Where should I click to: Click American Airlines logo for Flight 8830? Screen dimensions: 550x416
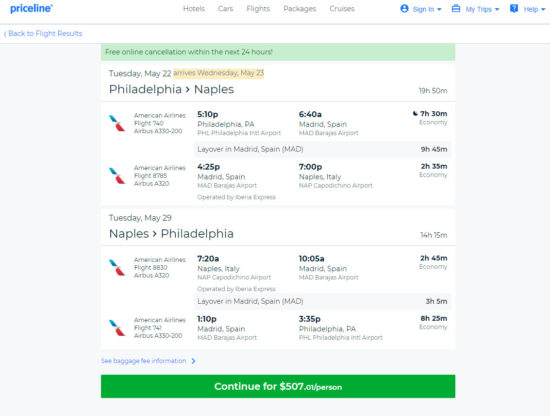[117, 268]
